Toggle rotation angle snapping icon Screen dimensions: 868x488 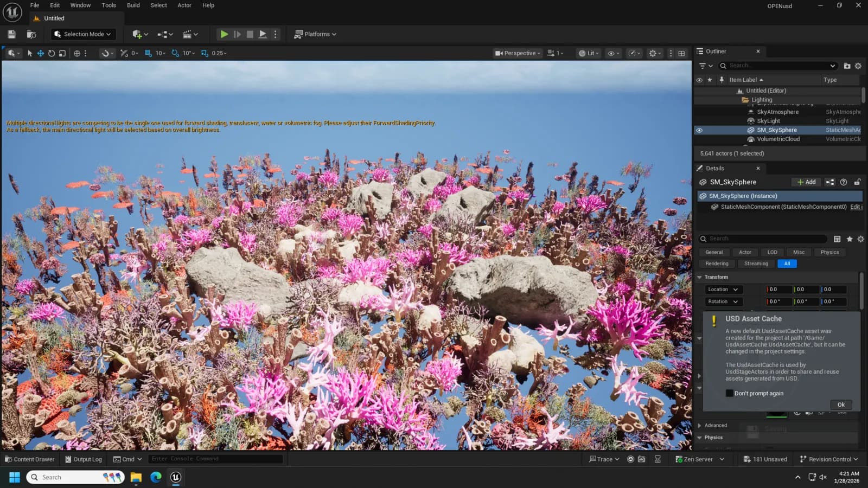point(175,53)
